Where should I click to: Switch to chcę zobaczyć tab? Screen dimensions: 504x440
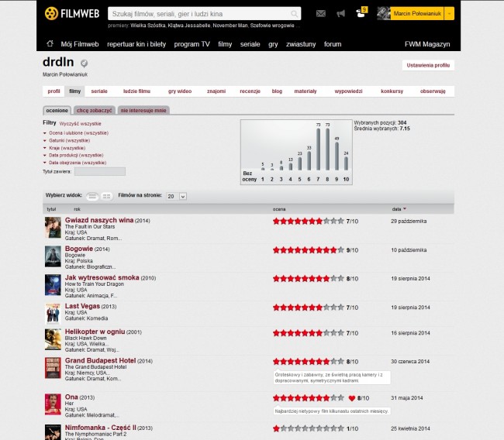[x=94, y=110]
